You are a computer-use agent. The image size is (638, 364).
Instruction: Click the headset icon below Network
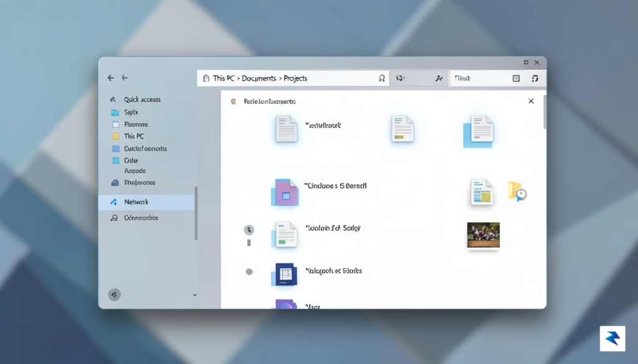115,218
